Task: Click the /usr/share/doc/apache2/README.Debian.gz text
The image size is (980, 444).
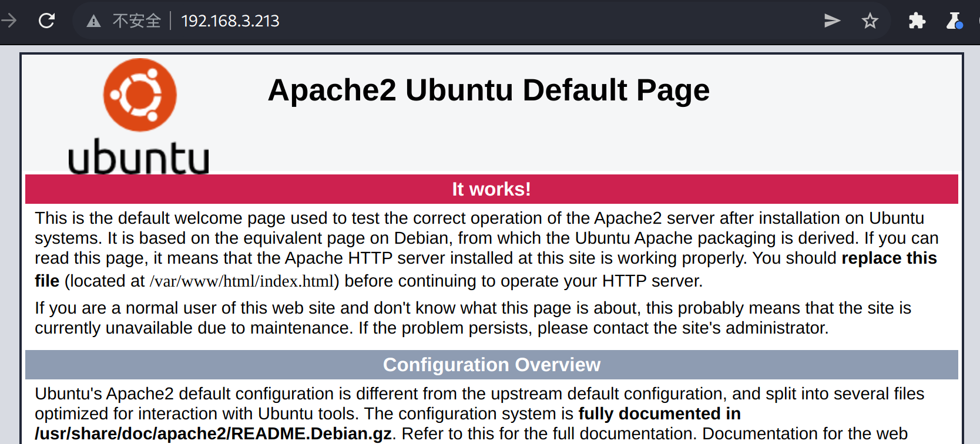Action: tap(213, 434)
